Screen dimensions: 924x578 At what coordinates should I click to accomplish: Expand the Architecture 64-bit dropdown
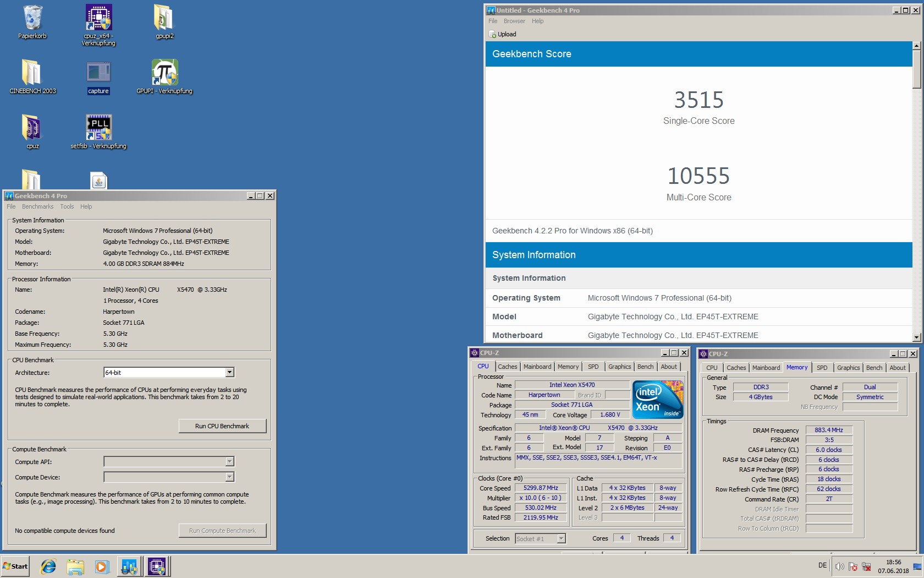click(x=230, y=373)
